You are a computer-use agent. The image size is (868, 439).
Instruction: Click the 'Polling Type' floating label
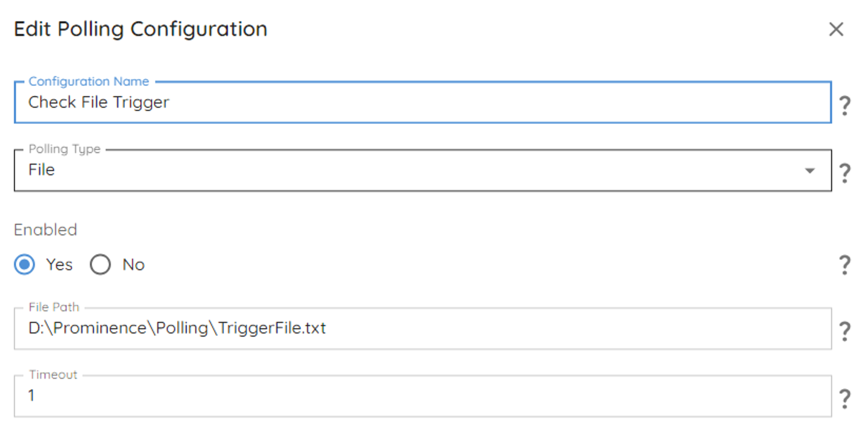64,149
